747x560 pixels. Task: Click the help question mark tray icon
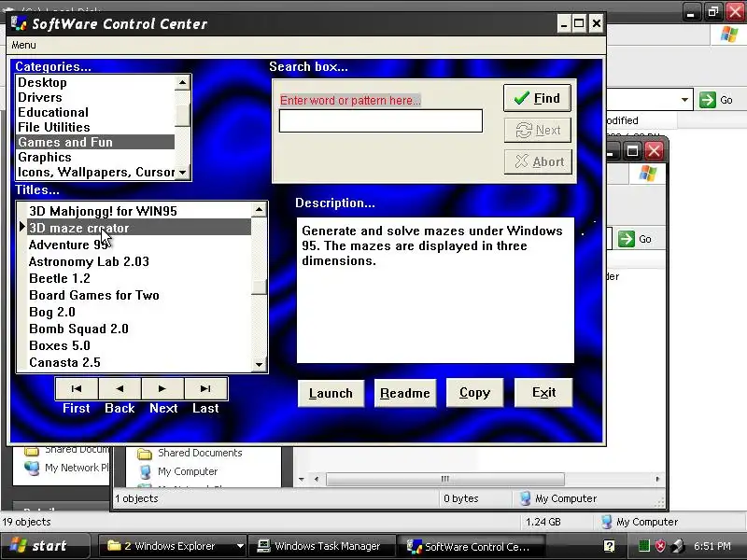(x=610, y=546)
